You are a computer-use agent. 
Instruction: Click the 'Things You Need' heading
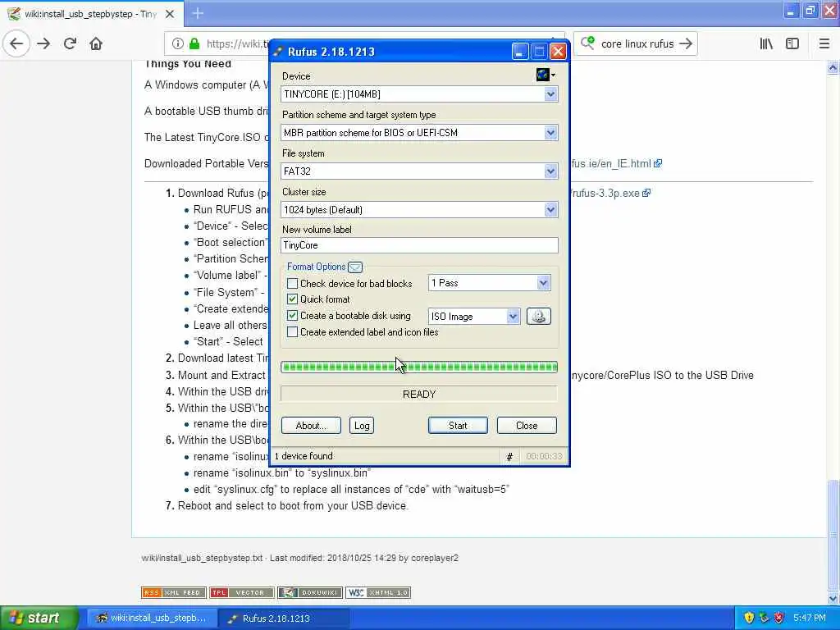pyautogui.click(x=188, y=64)
